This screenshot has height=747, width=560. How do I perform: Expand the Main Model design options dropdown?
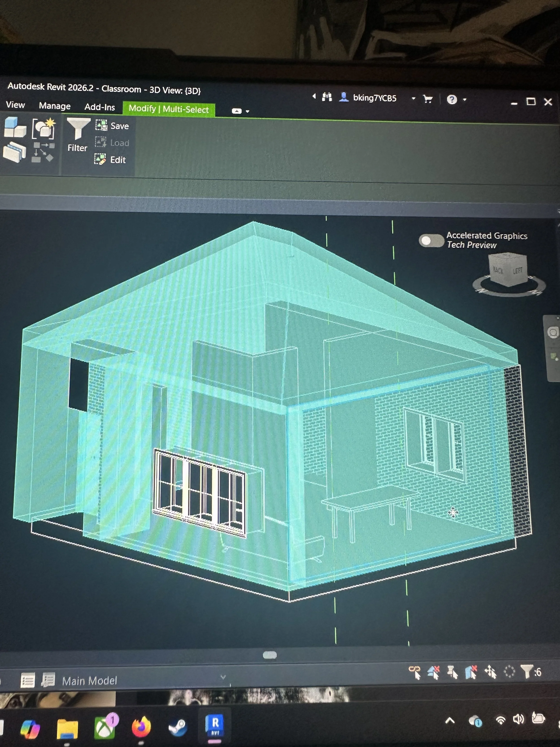[x=223, y=677]
